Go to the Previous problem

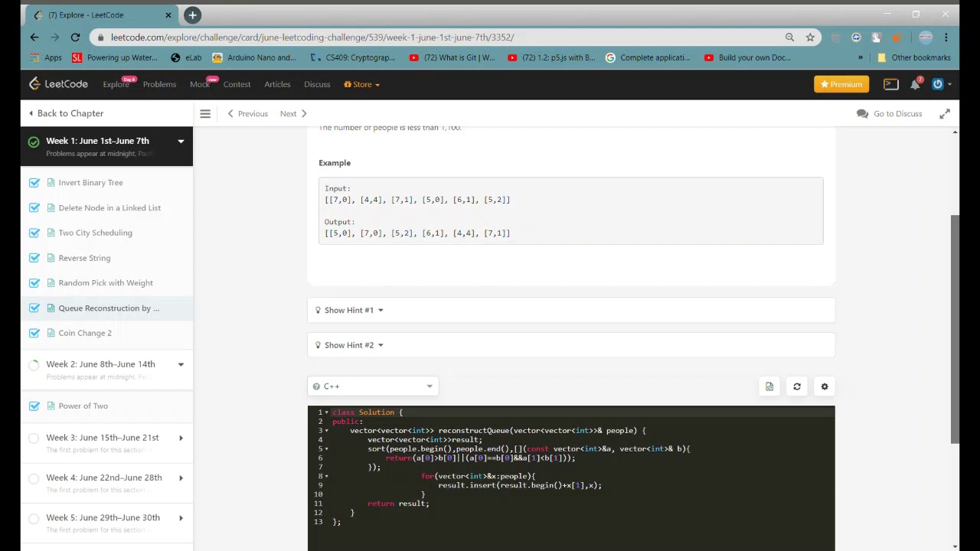[248, 114]
